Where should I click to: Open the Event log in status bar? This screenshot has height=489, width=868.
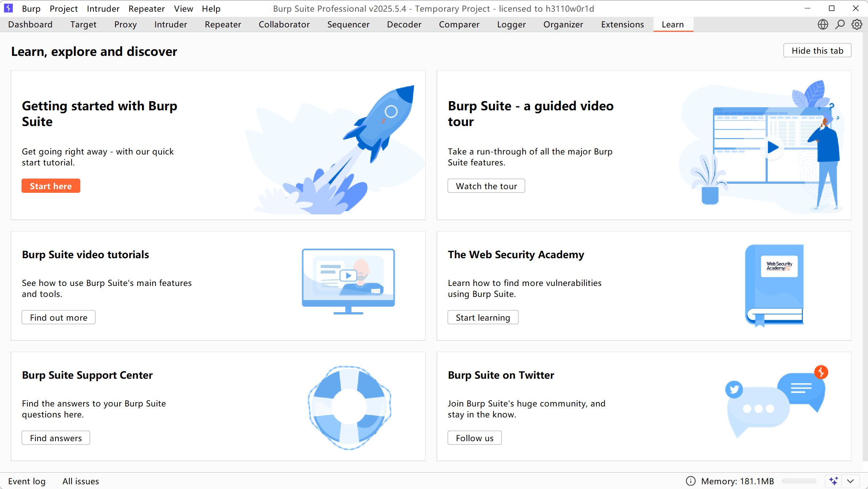(27, 481)
